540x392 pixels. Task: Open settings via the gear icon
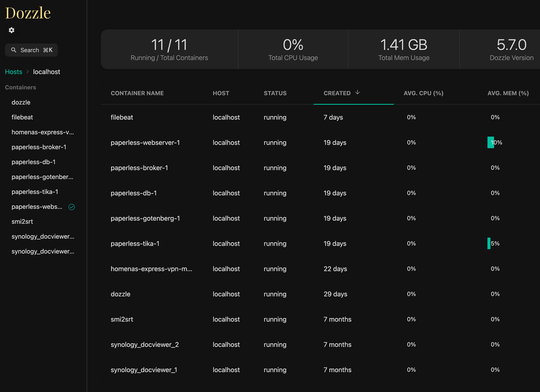[x=12, y=30]
